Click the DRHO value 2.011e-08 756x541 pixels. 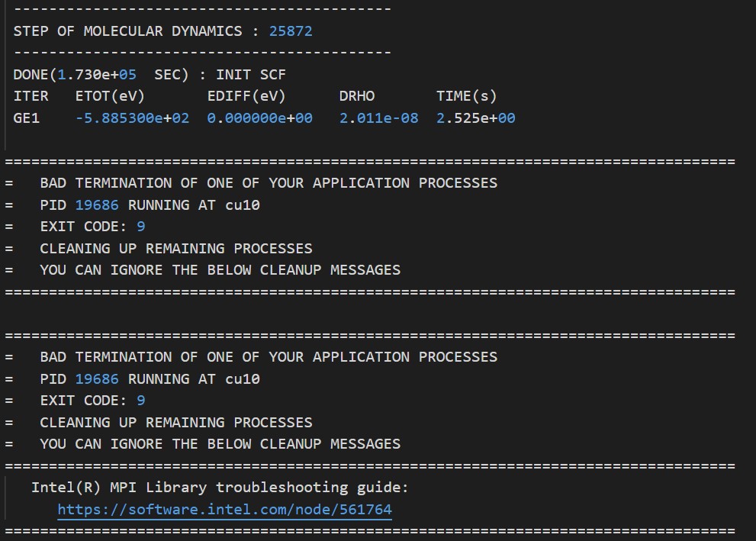coord(378,118)
